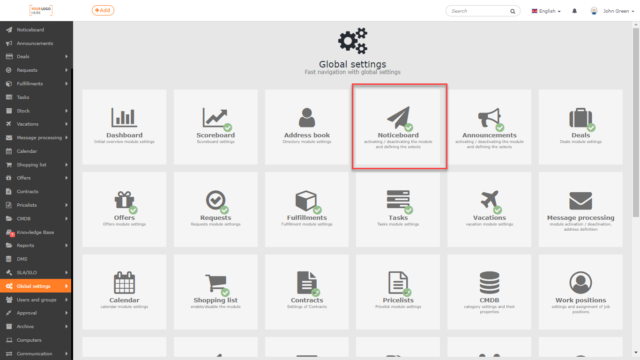Open the English language dropdown
Image resolution: width=640 pixels, height=360 pixels.
point(546,11)
